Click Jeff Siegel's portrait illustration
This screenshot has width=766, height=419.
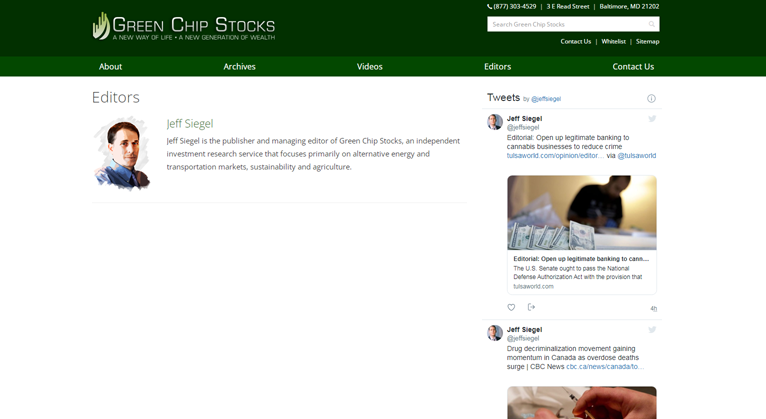[122, 153]
